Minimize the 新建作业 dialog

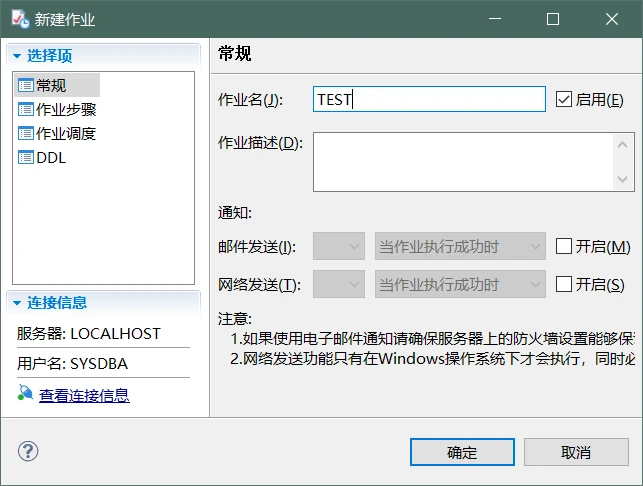[x=495, y=19]
